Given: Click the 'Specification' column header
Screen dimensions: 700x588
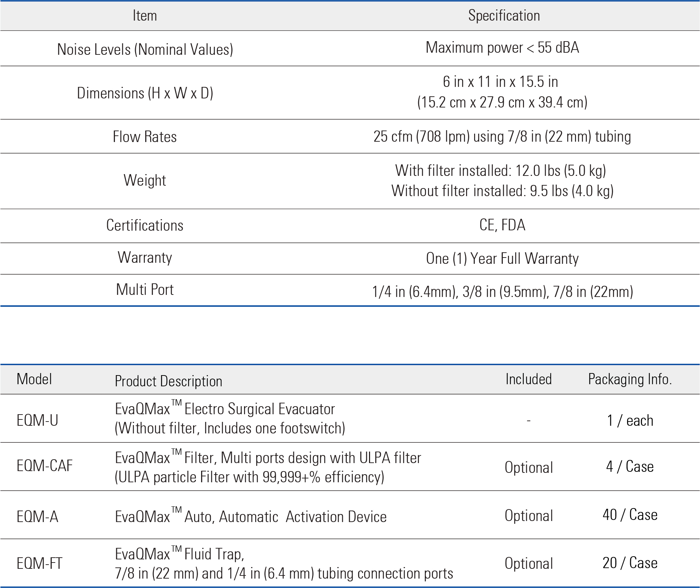Looking at the screenshot, I should 504,16.
